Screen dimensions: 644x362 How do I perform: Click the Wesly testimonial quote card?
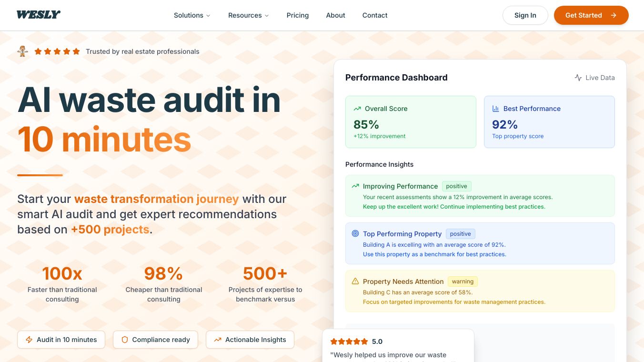[398, 346]
